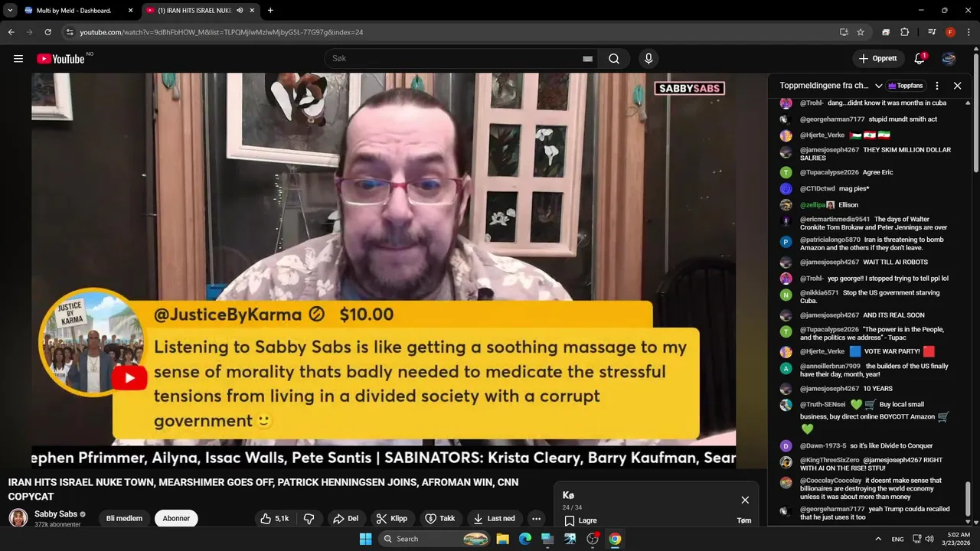Download video via Last ned button
980x551 pixels.
[x=494, y=518]
